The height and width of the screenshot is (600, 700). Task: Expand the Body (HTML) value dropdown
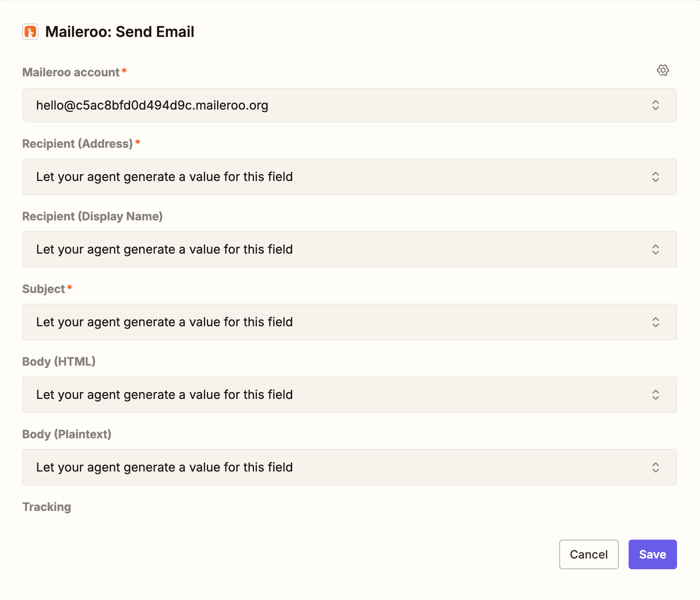pos(328,395)
